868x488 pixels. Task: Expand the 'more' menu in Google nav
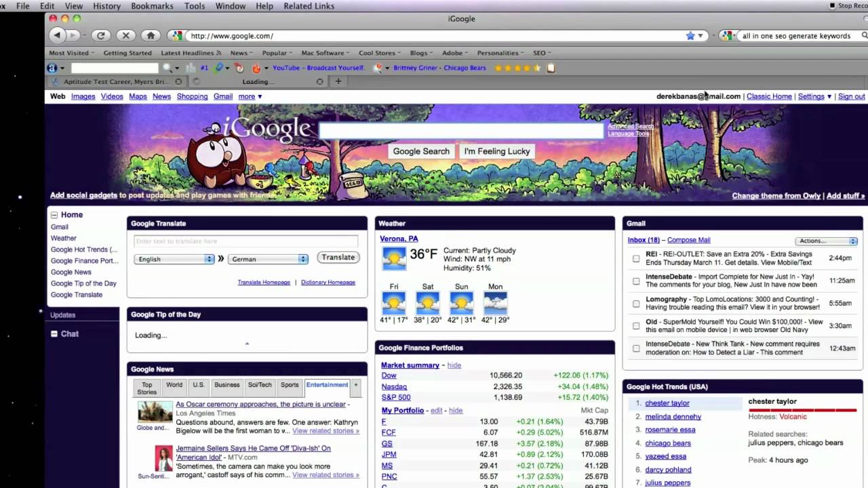click(250, 96)
